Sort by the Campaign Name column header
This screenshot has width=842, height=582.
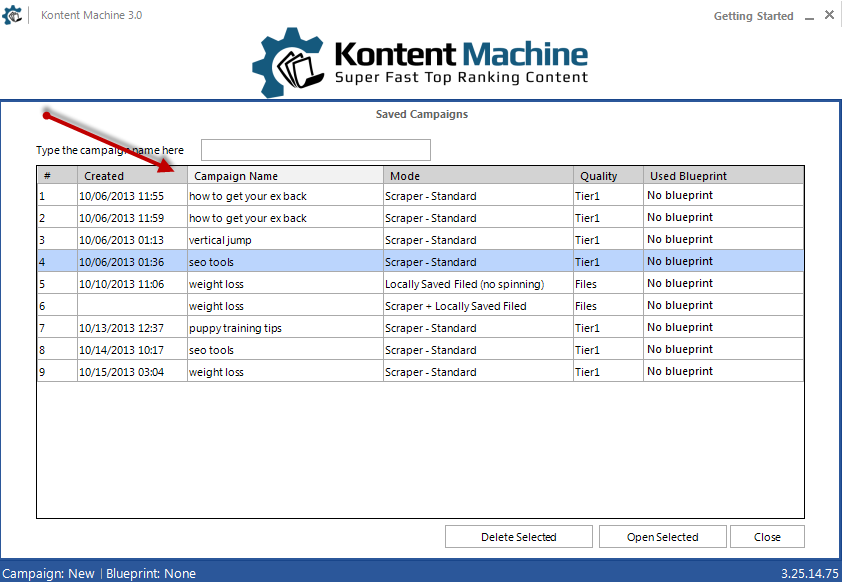click(285, 176)
